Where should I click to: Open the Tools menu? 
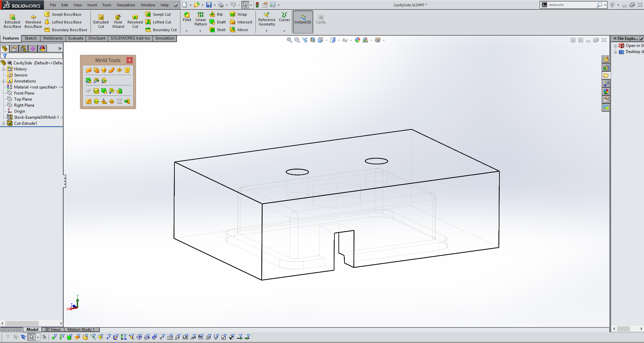[x=107, y=5]
